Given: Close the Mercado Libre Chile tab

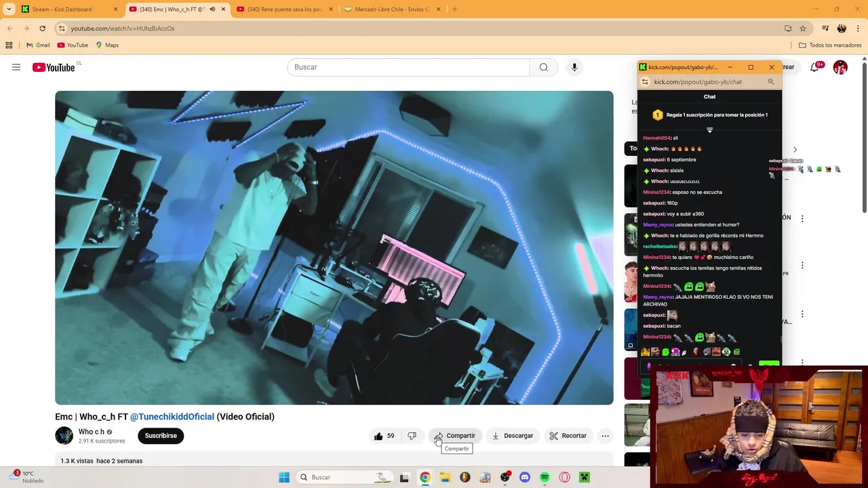Looking at the screenshot, I should coord(438,9).
